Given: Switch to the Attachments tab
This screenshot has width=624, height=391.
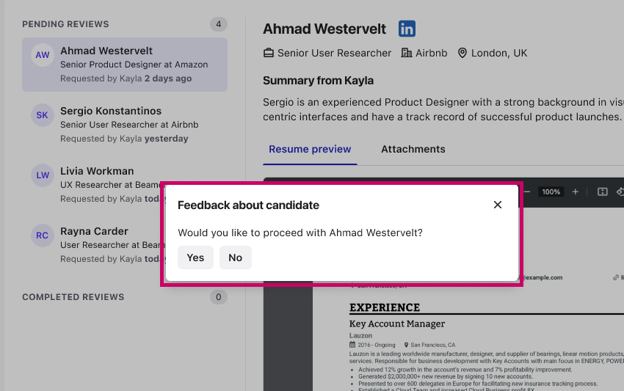Looking at the screenshot, I should click(413, 149).
